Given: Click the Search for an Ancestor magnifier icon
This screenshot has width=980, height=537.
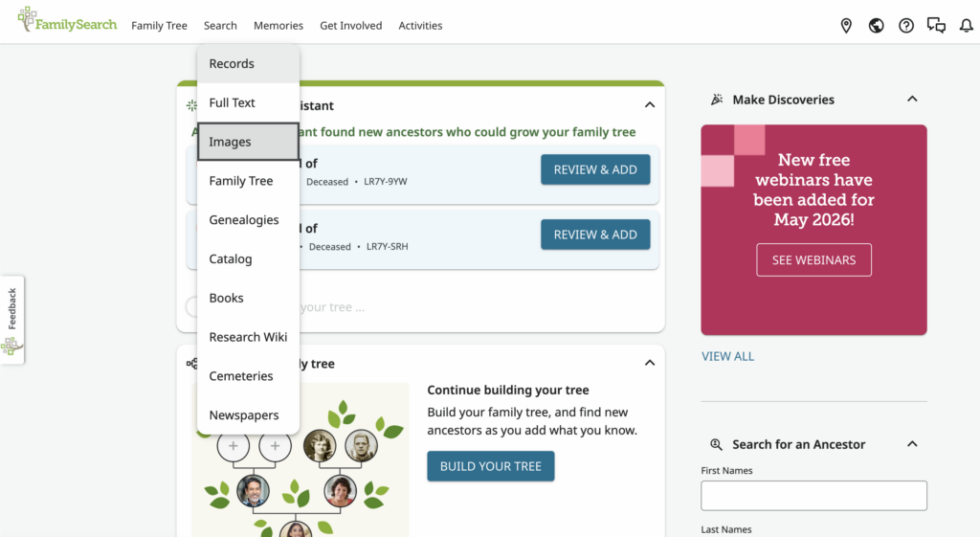Looking at the screenshot, I should click(x=716, y=444).
